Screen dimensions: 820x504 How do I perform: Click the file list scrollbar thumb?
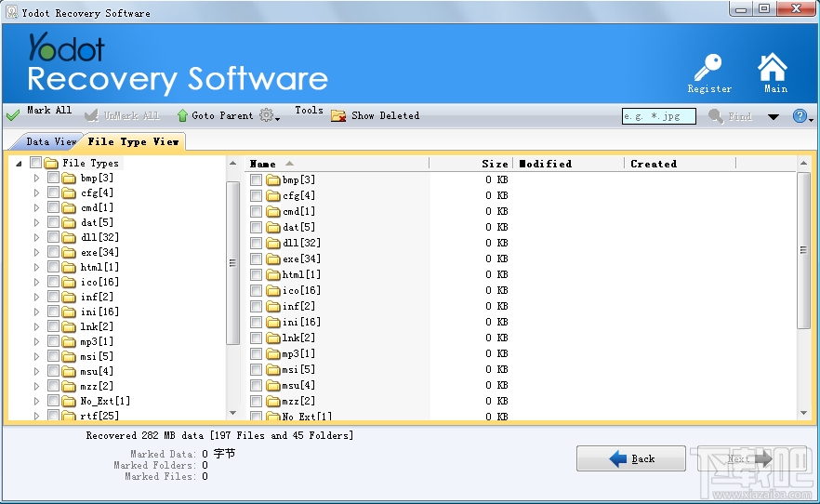coord(804,250)
